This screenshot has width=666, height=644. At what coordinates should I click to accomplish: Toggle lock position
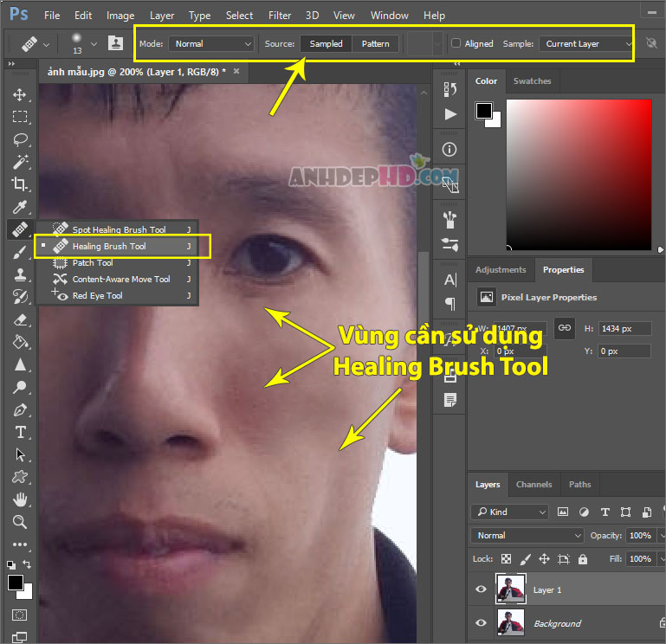pos(544,559)
